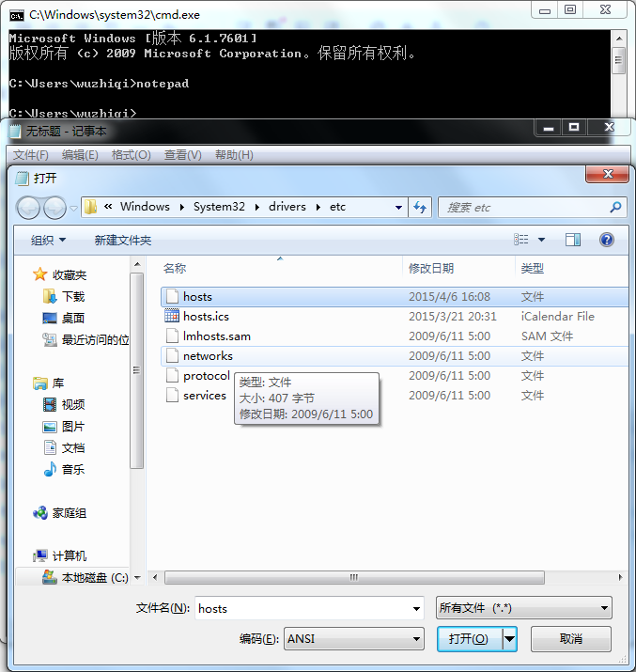
Task: Click the Open button split dropdown arrow
Action: (509, 639)
